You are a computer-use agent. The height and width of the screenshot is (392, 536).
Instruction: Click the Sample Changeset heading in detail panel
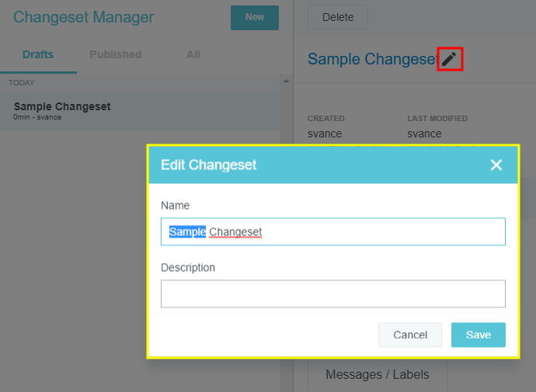(x=373, y=59)
